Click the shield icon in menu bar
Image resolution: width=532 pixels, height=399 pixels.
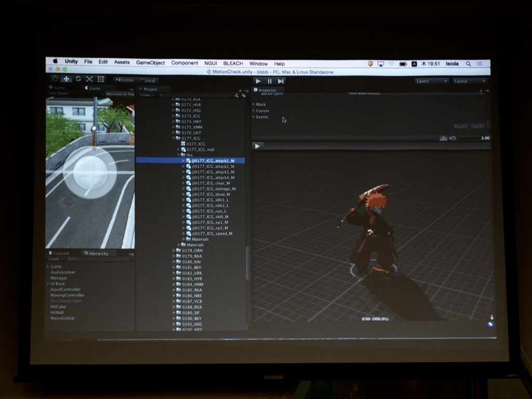tap(370, 63)
